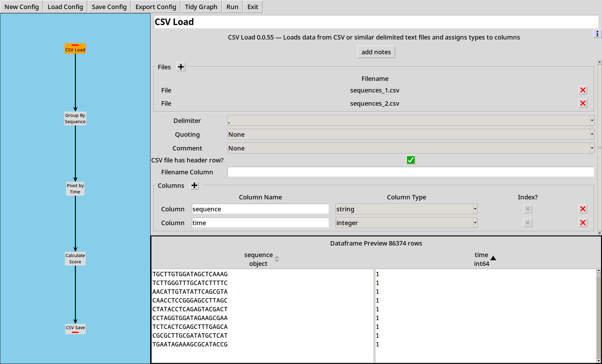
Task: Open the Delimiter dropdown
Action: click(411, 121)
